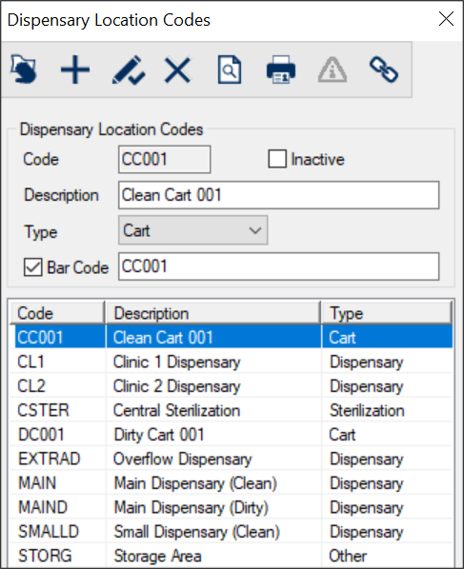Open the Type dropdown showing Cart
Image resolution: width=464 pixels, height=569 pixels.
pyautogui.click(x=193, y=230)
